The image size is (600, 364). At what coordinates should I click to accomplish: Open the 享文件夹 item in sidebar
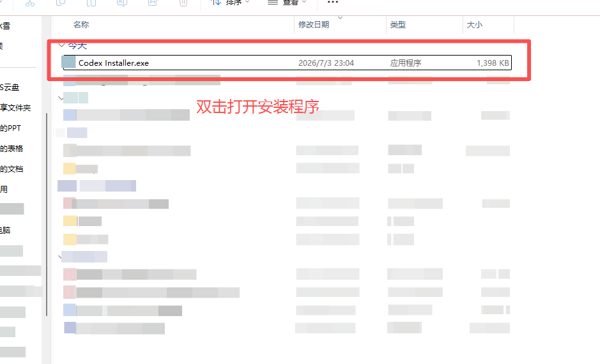(15, 107)
